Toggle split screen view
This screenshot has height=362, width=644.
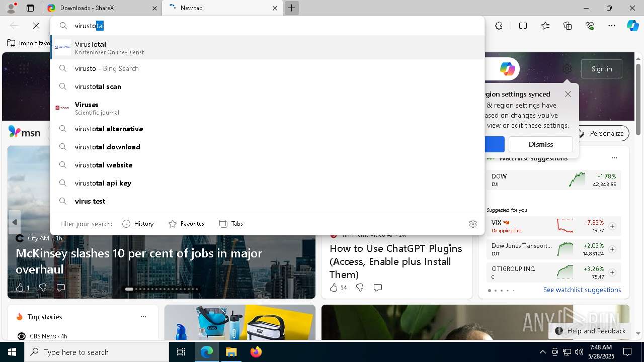[x=523, y=26]
